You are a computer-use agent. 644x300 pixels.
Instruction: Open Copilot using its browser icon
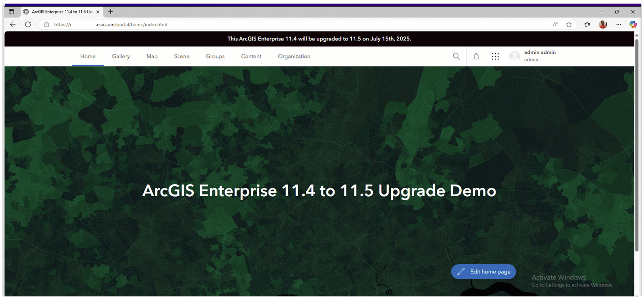633,24
